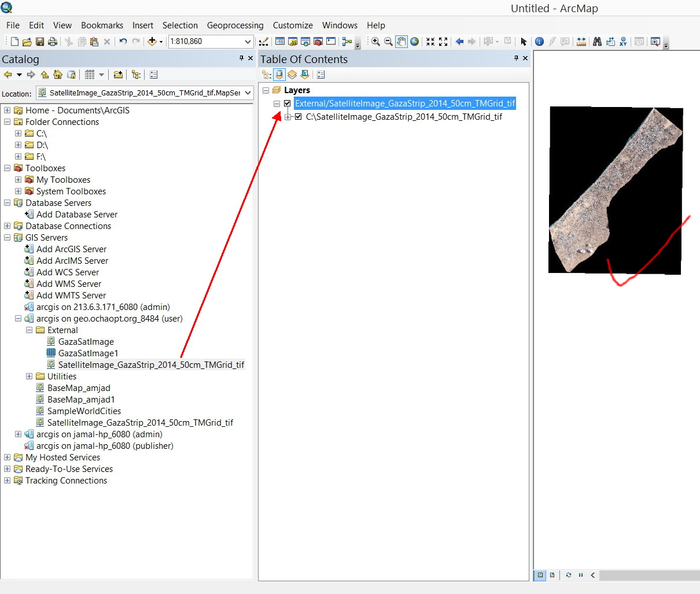The height and width of the screenshot is (594, 700).
Task: Pin the Table Of Contents panel
Action: 517,58
